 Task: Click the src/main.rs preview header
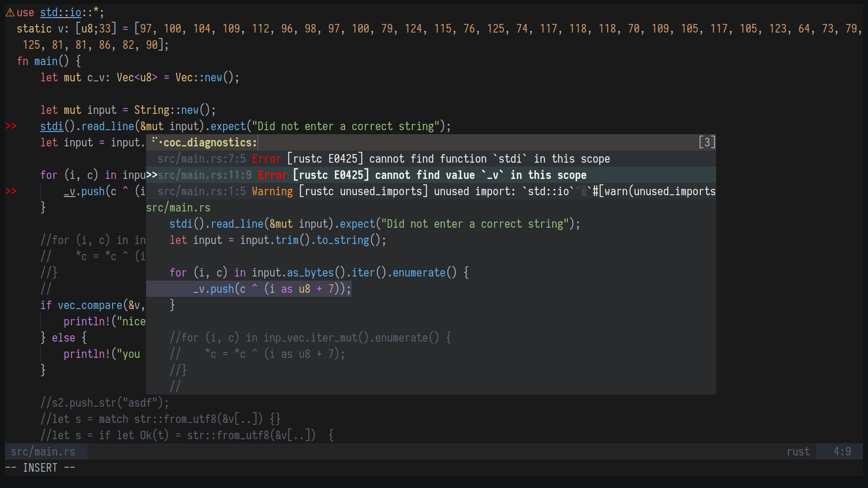point(178,208)
